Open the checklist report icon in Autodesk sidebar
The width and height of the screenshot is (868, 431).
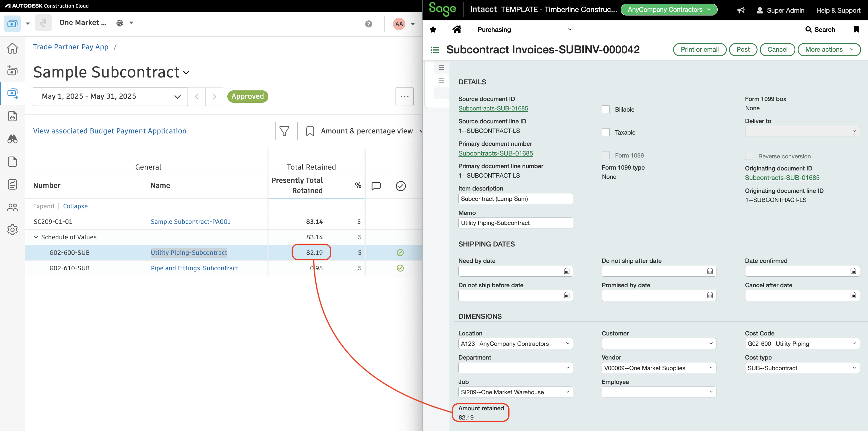(x=12, y=184)
